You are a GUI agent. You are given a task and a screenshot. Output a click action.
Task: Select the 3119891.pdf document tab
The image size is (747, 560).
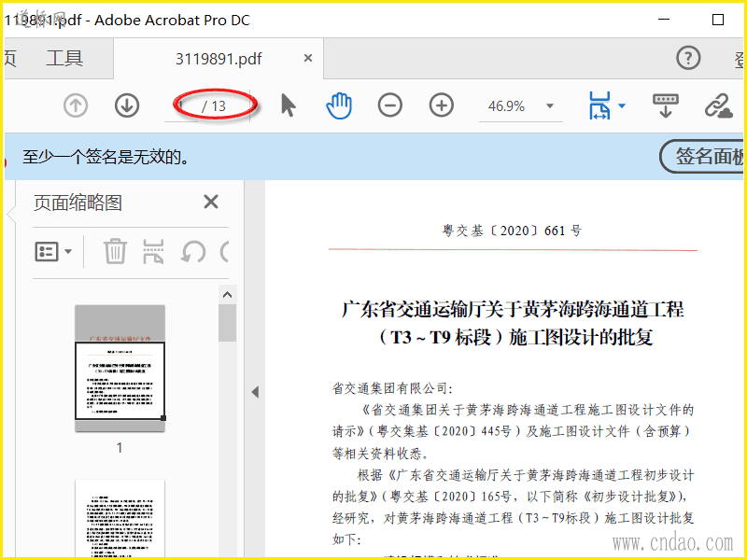(218, 59)
